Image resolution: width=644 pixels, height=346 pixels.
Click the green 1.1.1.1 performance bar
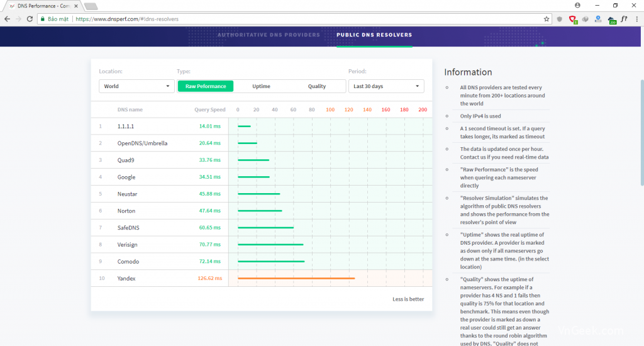(x=244, y=126)
